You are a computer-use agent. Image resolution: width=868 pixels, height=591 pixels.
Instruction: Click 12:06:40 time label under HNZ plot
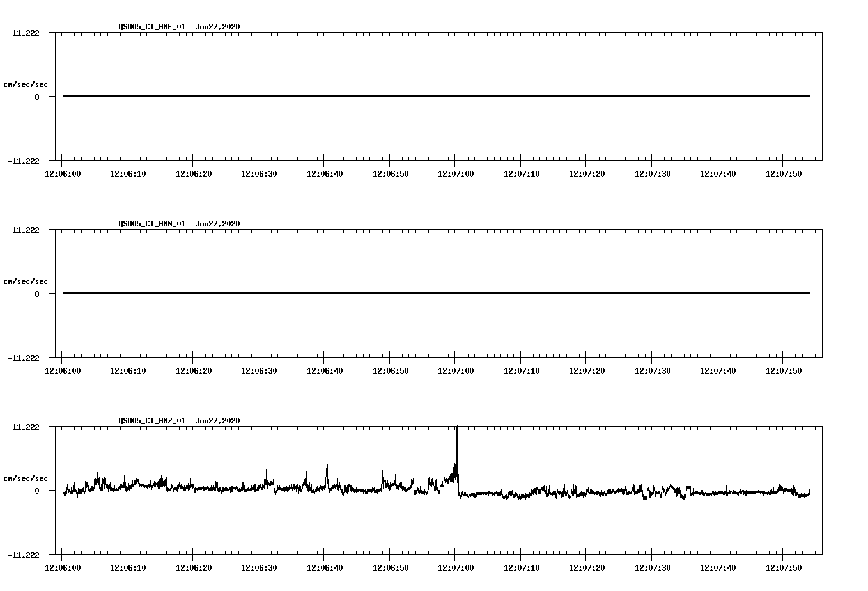tap(324, 568)
